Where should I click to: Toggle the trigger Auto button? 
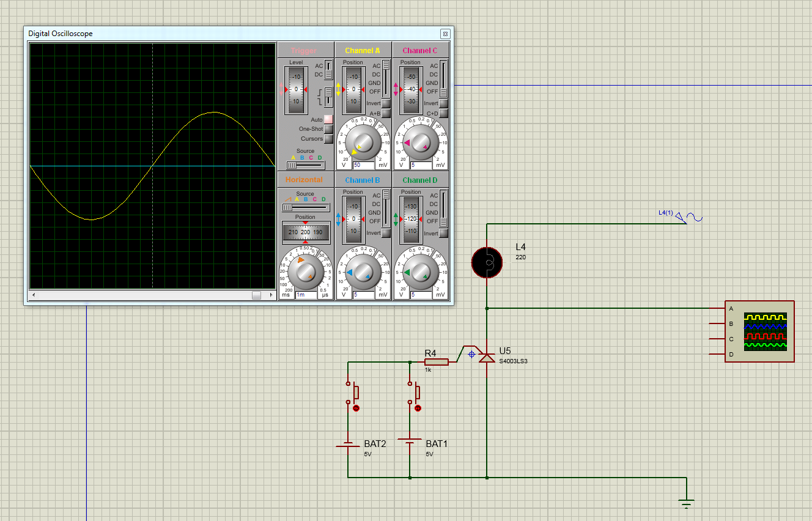coord(328,120)
